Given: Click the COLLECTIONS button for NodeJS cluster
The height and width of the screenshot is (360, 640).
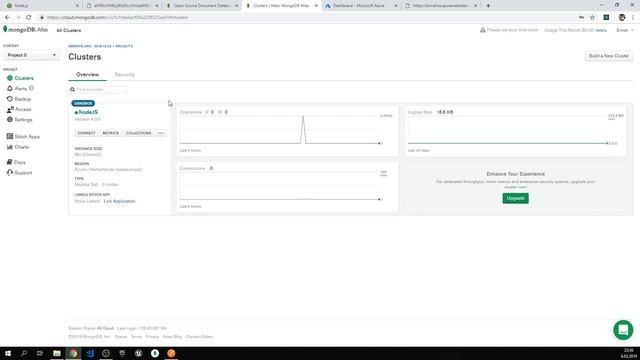Looking at the screenshot, I should 138,133.
